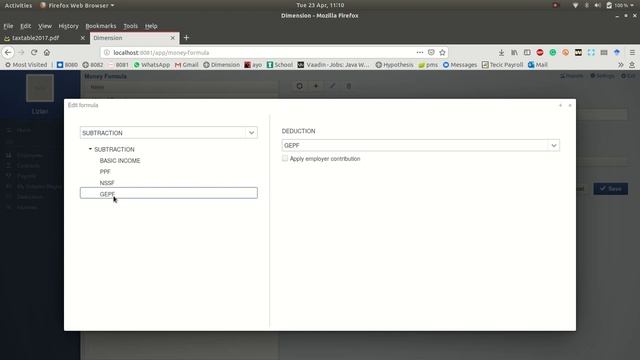The height and width of the screenshot is (360, 640).
Task: Bookmark this page with the star icon
Action: point(442,52)
